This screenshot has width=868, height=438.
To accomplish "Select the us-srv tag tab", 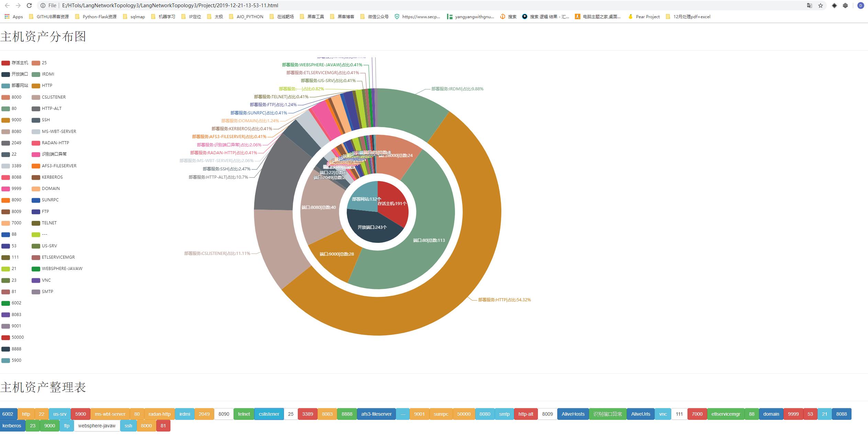I will pyautogui.click(x=60, y=414).
